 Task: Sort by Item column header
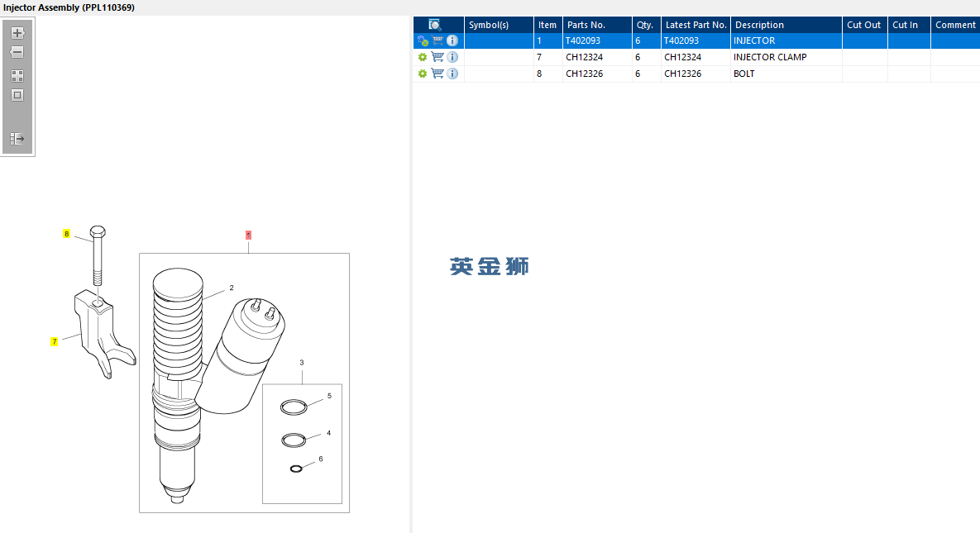click(x=548, y=25)
